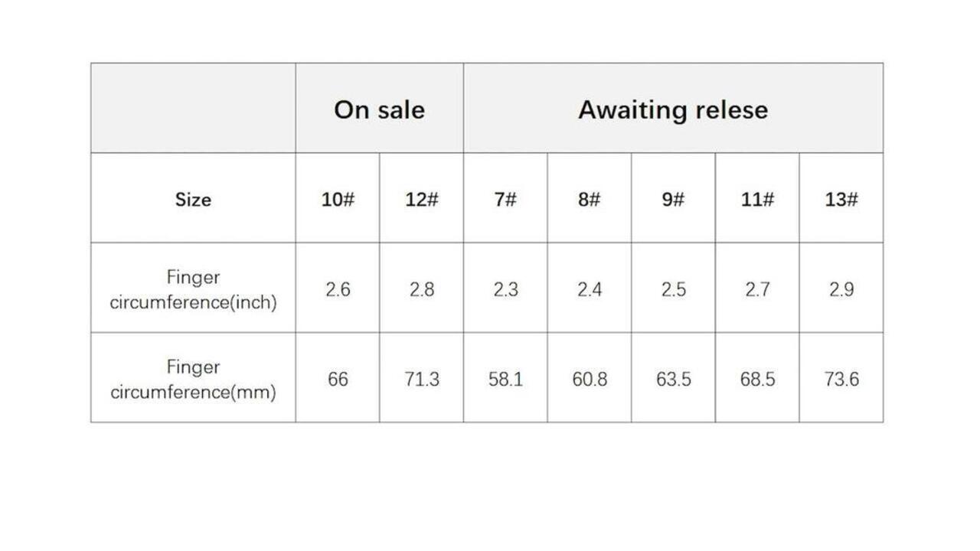Click the 8# size cell
Viewport: 980px width, 551px height.
pos(589,199)
